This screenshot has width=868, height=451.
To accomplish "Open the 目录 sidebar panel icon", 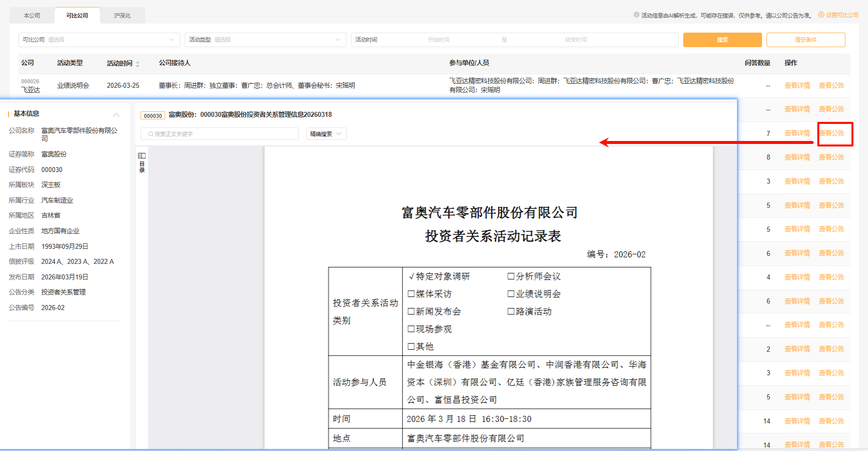I will coord(142,156).
